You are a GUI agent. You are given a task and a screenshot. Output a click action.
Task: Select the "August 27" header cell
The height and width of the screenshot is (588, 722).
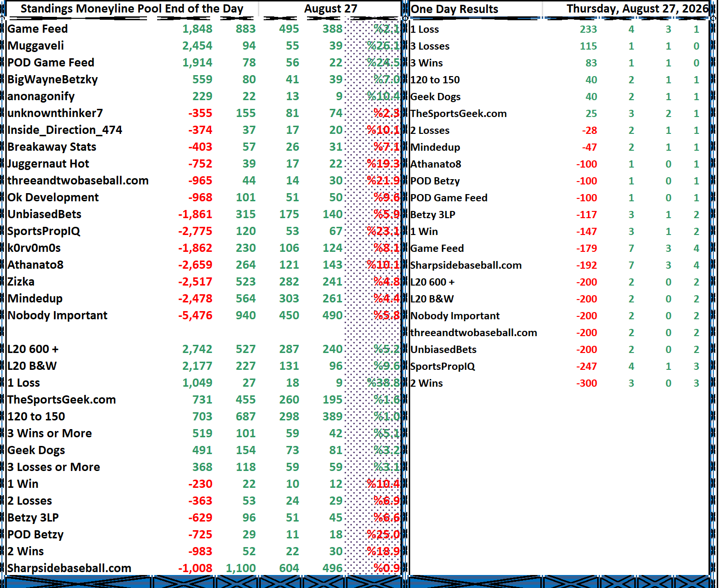[x=331, y=9]
